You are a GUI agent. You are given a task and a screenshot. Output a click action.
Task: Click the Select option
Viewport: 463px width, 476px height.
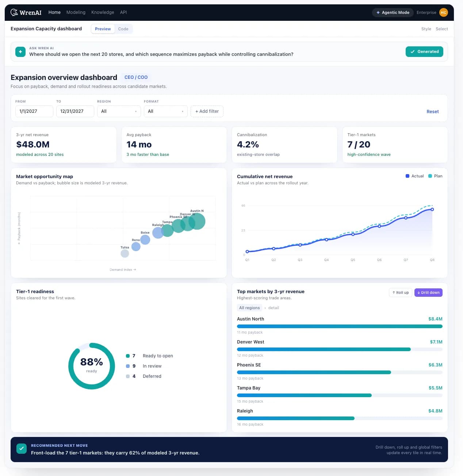[442, 29]
